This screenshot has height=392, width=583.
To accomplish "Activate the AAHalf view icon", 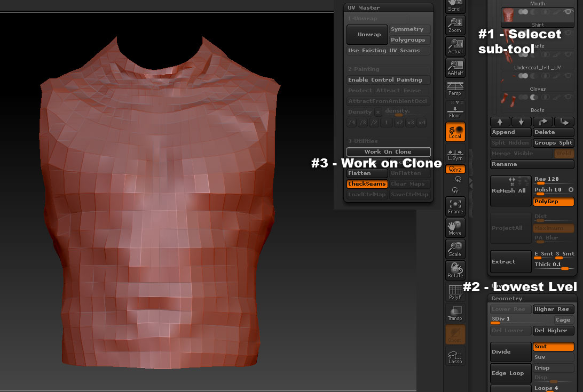I will pos(455,68).
